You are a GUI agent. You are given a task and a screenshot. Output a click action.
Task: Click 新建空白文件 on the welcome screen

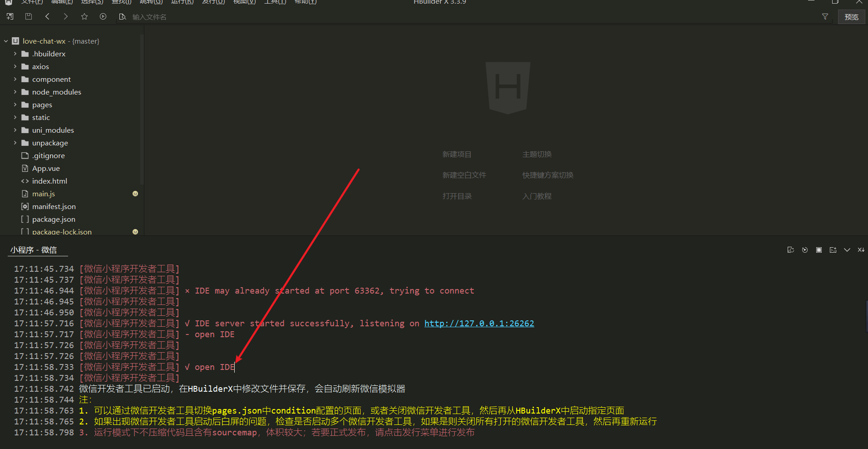click(464, 175)
